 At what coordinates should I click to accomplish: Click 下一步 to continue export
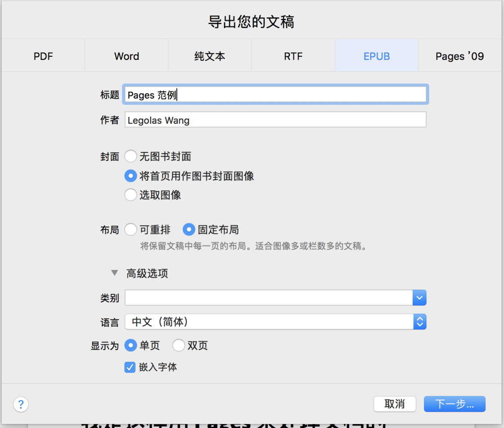click(454, 404)
